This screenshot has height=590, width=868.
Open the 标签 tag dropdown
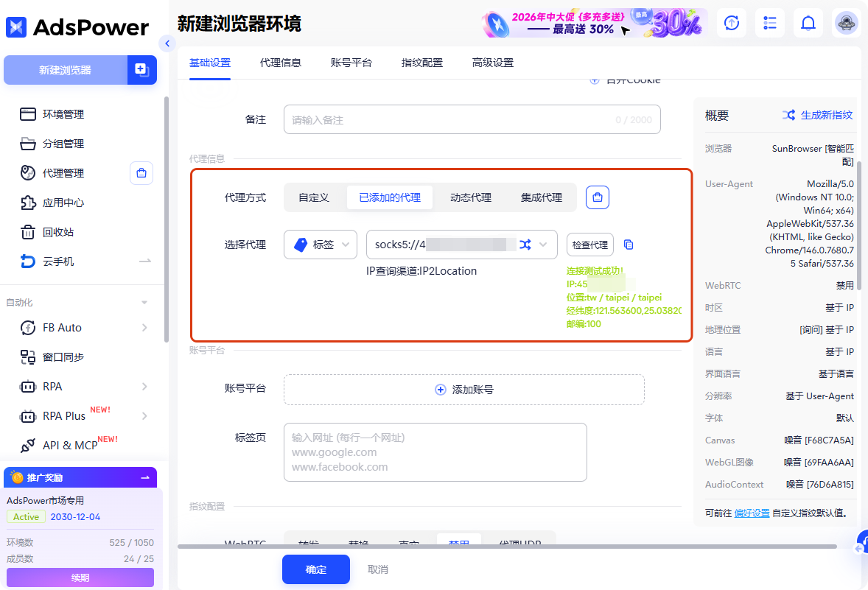click(321, 245)
